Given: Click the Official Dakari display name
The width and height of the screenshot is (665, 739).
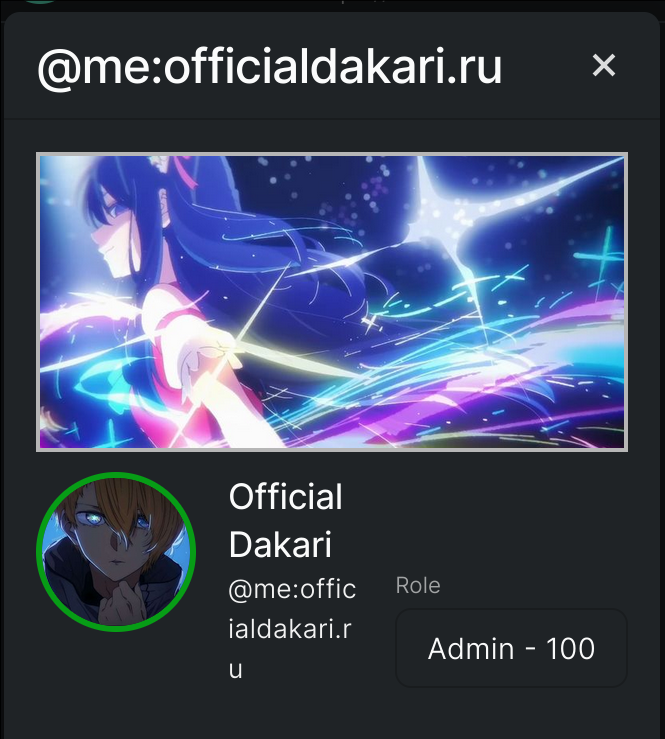Looking at the screenshot, I should point(286,520).
